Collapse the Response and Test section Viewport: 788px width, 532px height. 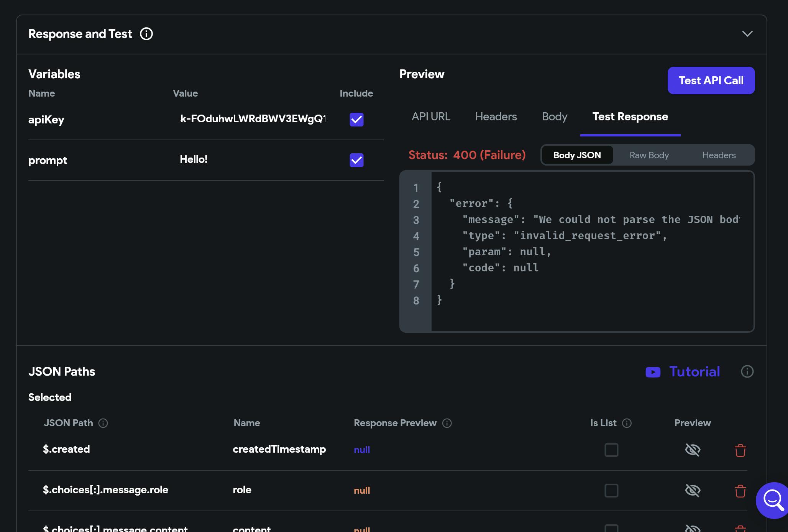point(747,34)
